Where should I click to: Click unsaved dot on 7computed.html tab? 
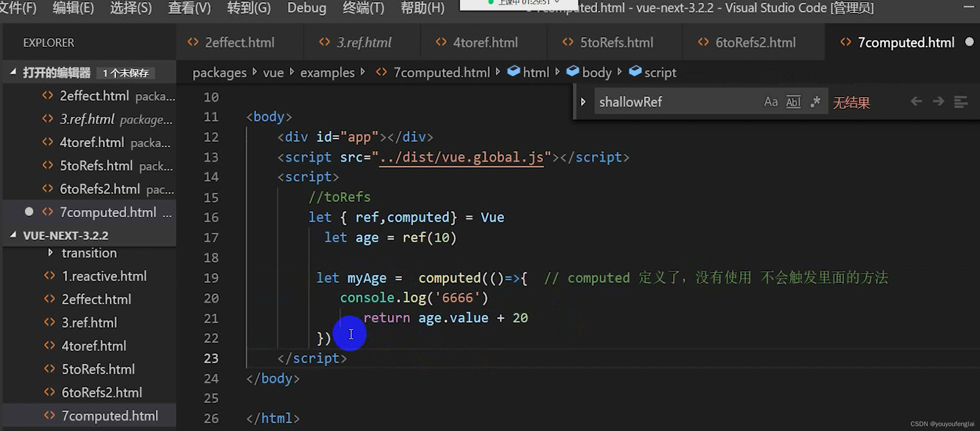click(970, 42)
